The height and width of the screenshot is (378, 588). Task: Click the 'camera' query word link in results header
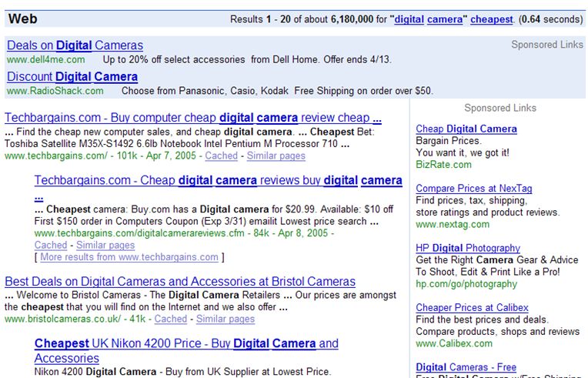coord(445,19)
